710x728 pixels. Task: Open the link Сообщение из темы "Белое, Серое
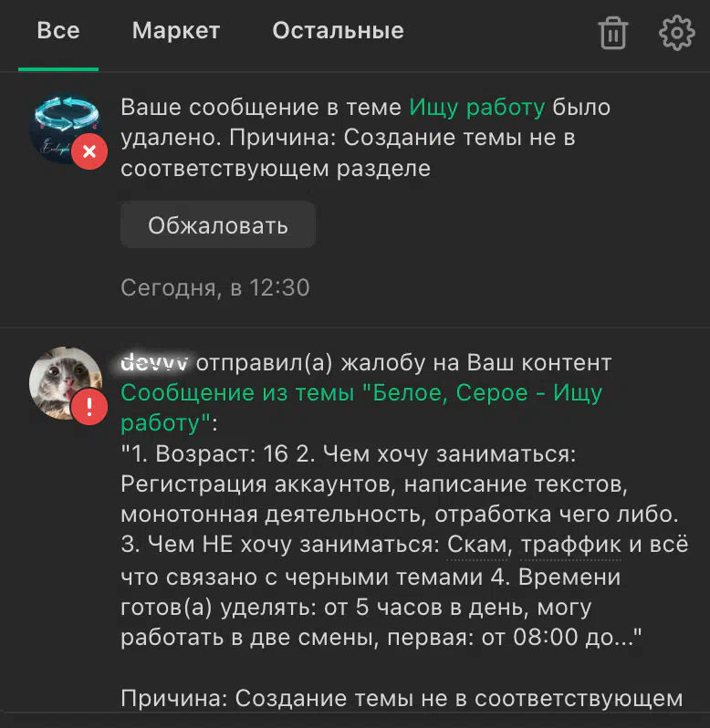pyautogui.click(x=361, y=408)
